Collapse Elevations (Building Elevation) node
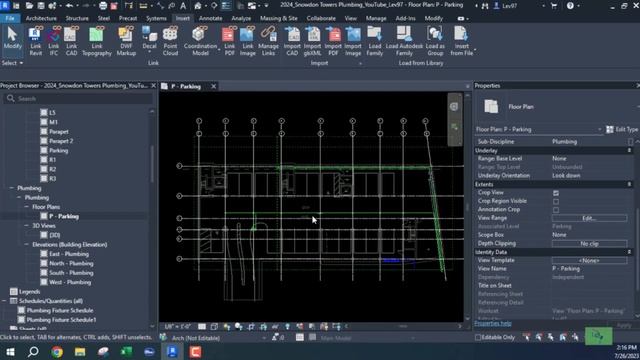640x360 pixels. click(x=27, y=244)
